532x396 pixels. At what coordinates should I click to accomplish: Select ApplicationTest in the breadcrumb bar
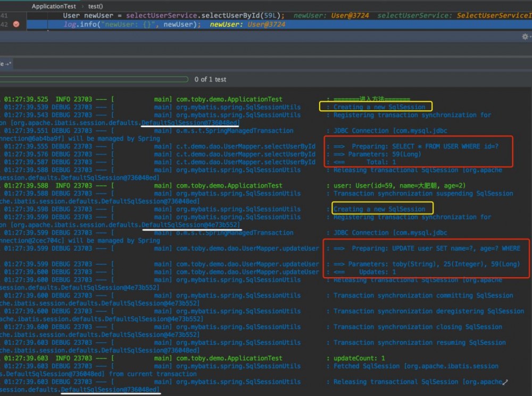coord(53,6)
